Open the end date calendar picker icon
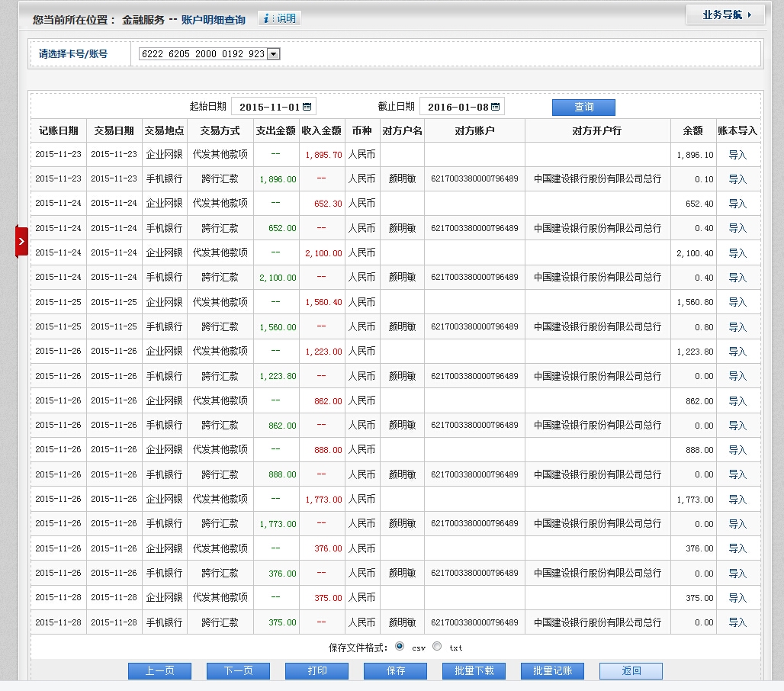This screenshot has width=784, height=691. (495, 107)
